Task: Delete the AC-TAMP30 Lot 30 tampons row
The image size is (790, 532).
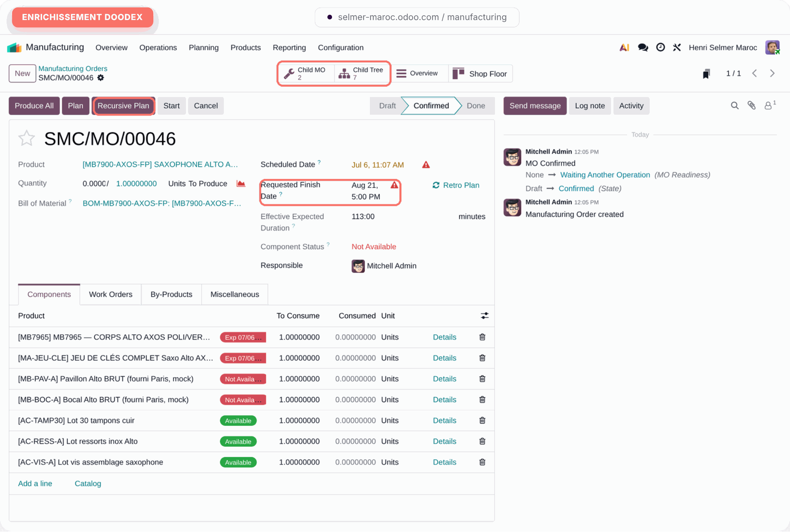Action: (482, 421)
